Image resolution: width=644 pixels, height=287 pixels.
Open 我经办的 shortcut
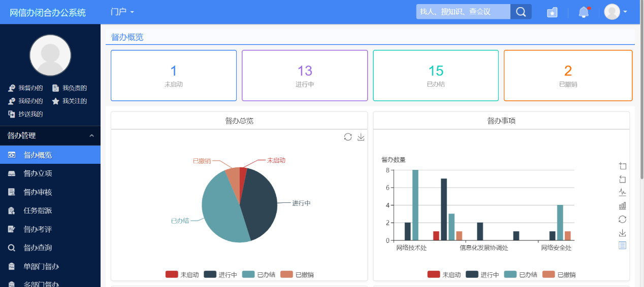25,101
